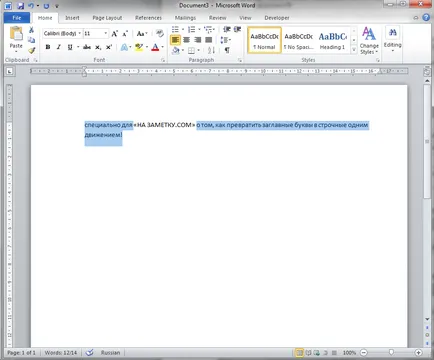
Task: Click the tab stop selector by the ruler
Action: coord(10,71)
